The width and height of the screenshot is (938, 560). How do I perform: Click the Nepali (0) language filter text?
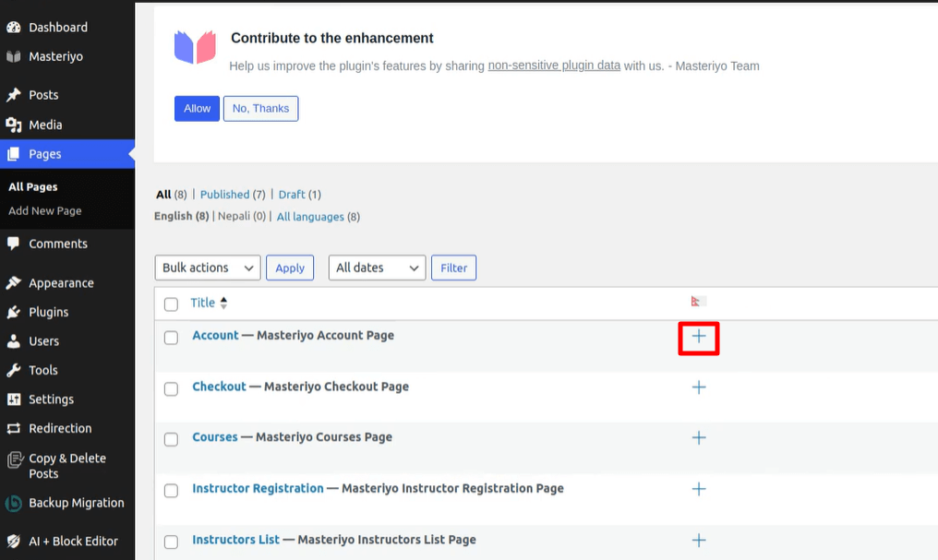(242, 216)
